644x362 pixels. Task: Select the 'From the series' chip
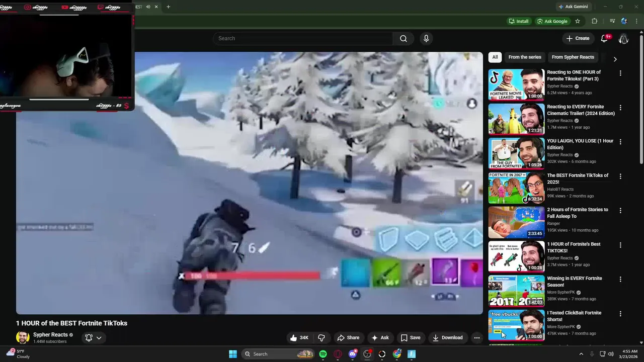click(525, 57)
